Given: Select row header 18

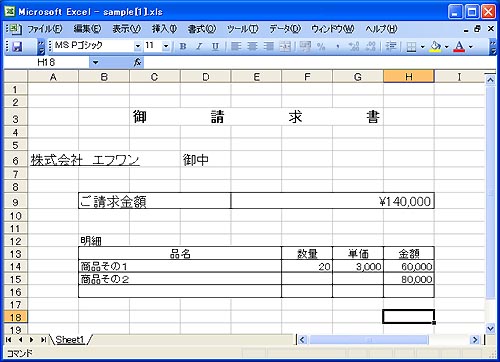Looking at the screenshot, I should (x=15, y=317).
